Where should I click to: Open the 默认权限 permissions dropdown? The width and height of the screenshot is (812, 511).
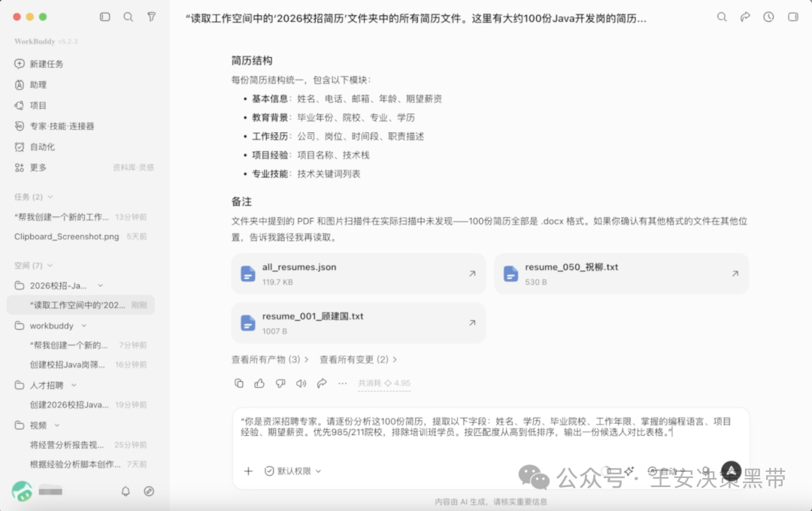point(293,470)
